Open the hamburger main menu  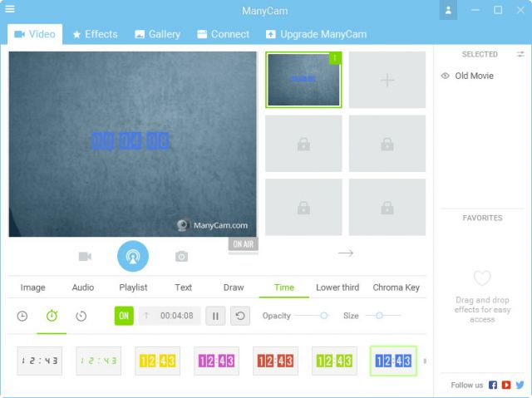[10, 8]
